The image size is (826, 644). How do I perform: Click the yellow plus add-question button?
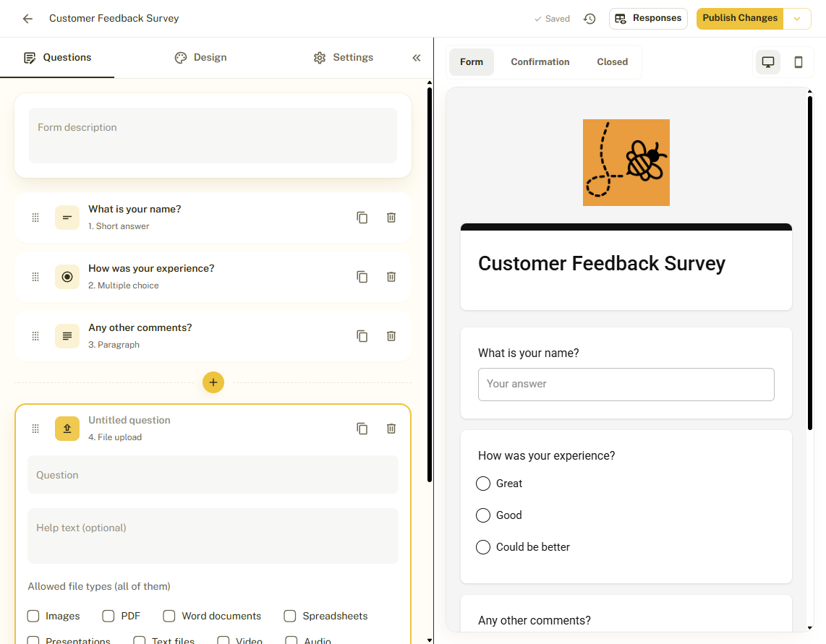pyautogui.click(x=213, y=382)
